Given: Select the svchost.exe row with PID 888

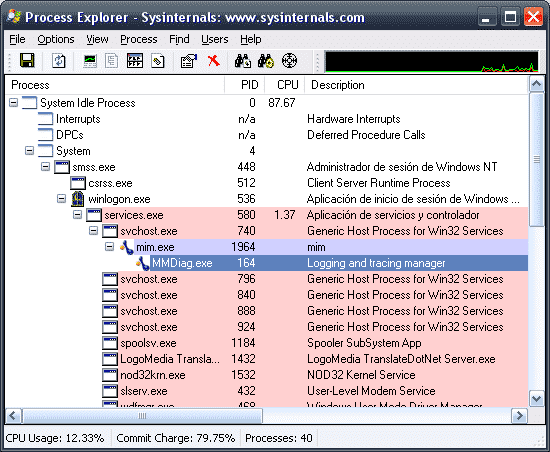Looking at the screenshot, I should pyautogui.click(x=267, y=311).
